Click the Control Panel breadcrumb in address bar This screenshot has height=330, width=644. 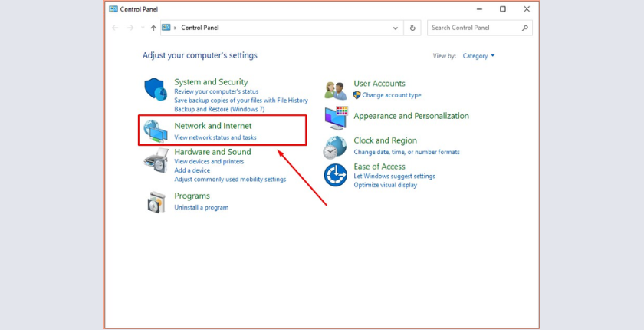pos(200,28)
